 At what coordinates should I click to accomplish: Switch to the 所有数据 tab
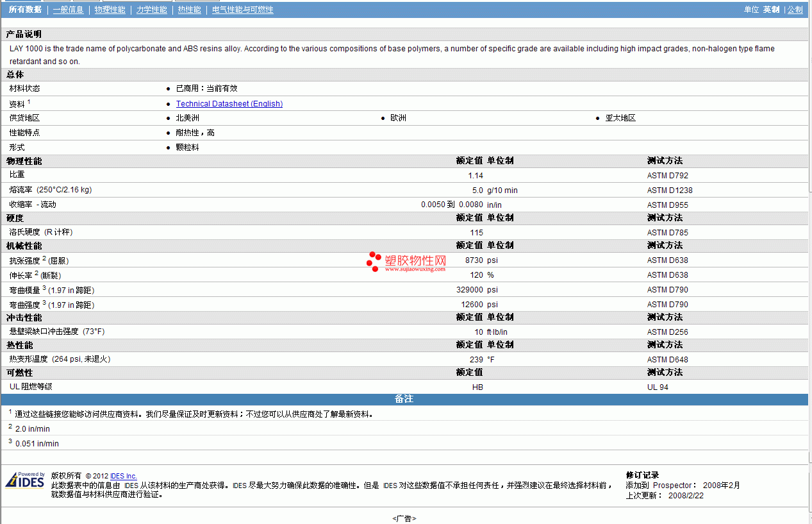point(25,10)
